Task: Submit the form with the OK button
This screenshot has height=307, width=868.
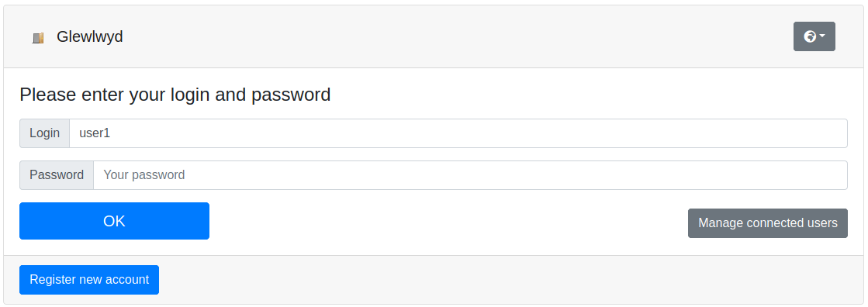Action: tap(114, 221)
